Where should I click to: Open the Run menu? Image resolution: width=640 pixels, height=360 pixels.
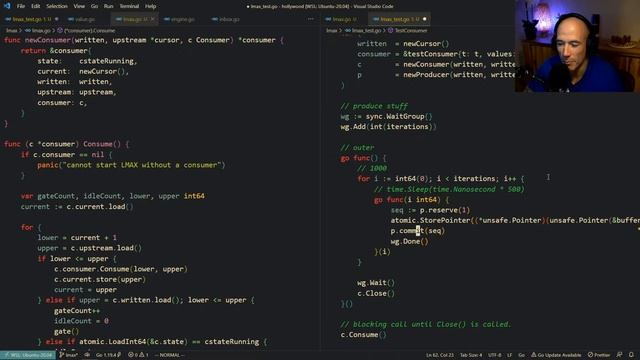click(x=109, y=6)
